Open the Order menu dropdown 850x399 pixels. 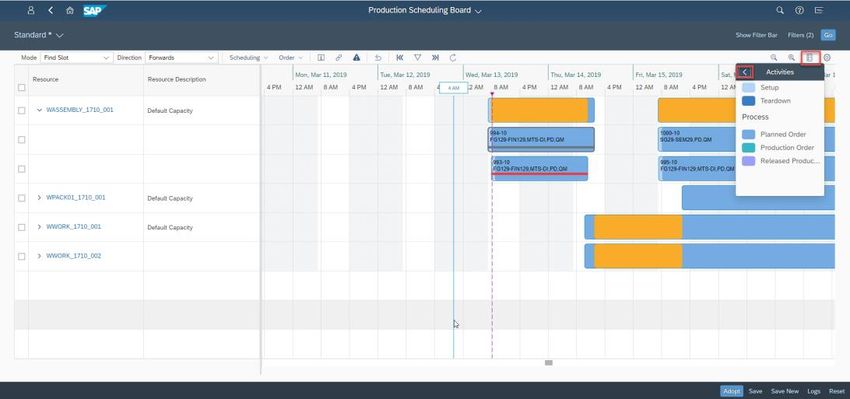(x=291, y=57)
